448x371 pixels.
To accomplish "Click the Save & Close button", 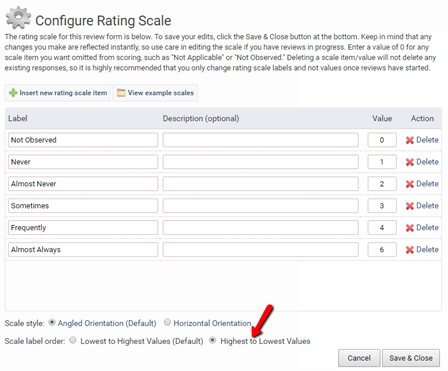I will click(x=411, y=358).
